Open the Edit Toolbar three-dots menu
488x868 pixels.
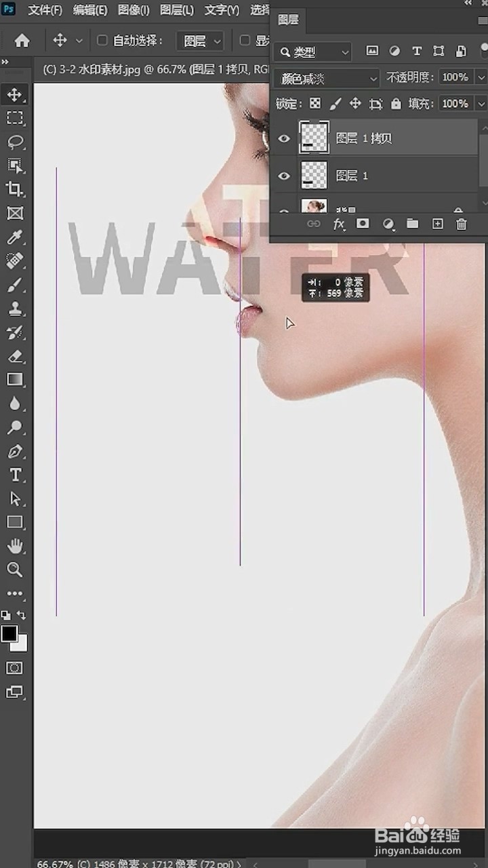point(15,593)
